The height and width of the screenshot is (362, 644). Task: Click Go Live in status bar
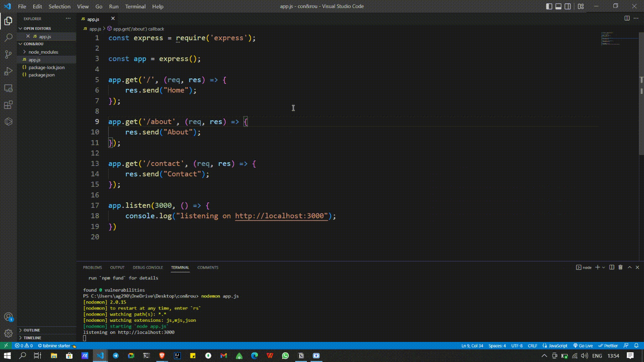tap(583, 346)
